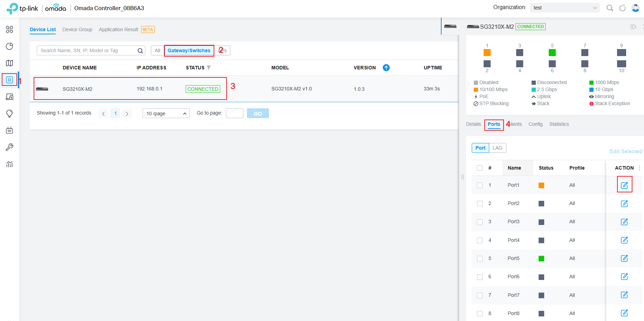The height and width of the screenshot is (321, 644).
Task: Click the STATUS column filter icon
Action: click(209, 68)
